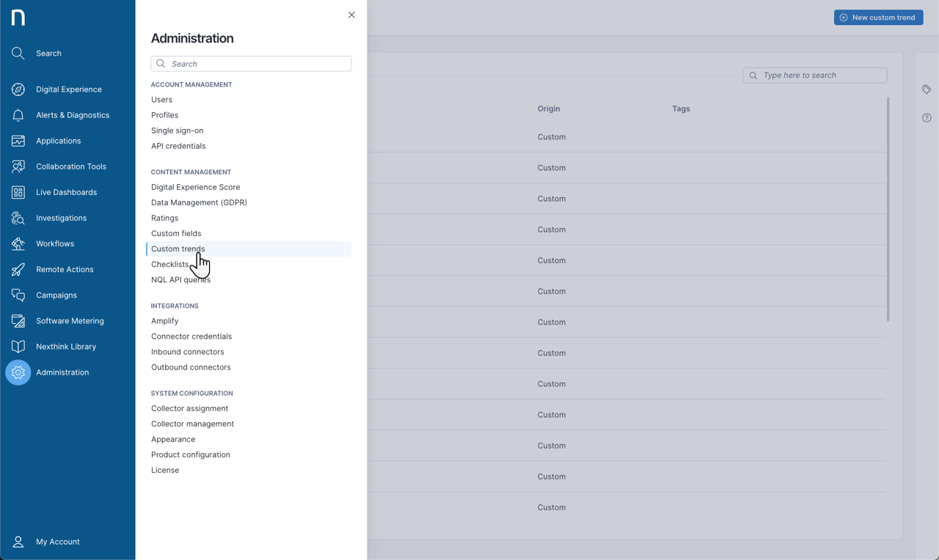Open the tags panel icon on the right

click(926, 89)
